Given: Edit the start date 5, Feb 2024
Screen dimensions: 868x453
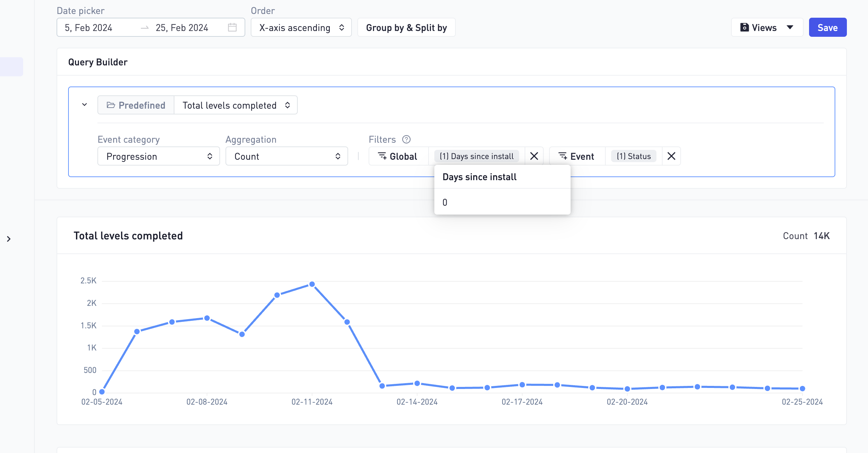Looking at the screenshot, I should (89, 28).
